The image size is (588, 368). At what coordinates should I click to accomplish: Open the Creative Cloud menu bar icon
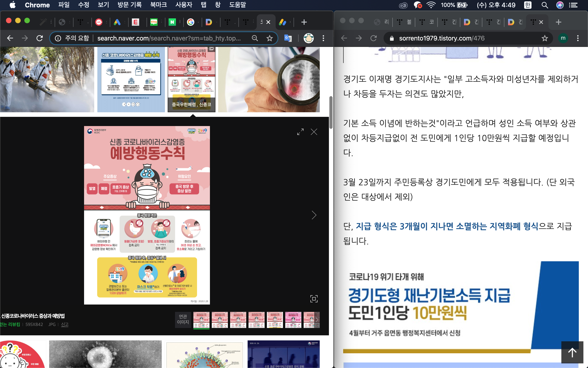[x=403, y=5]
